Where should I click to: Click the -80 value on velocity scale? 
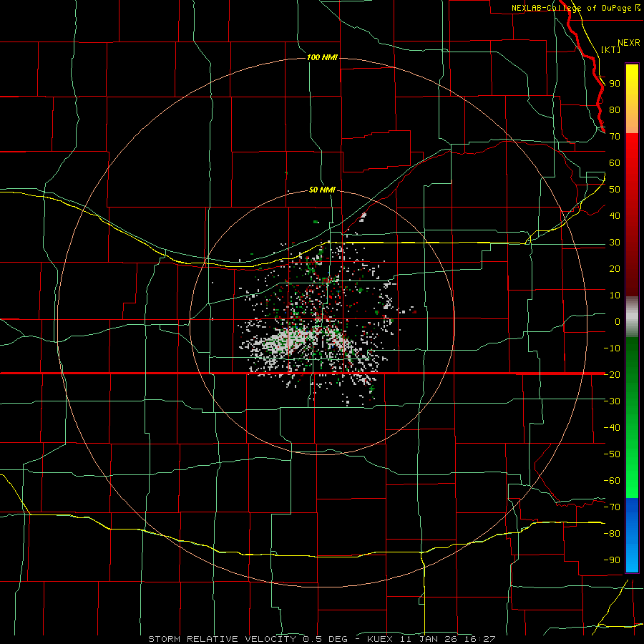click(612, 534)
